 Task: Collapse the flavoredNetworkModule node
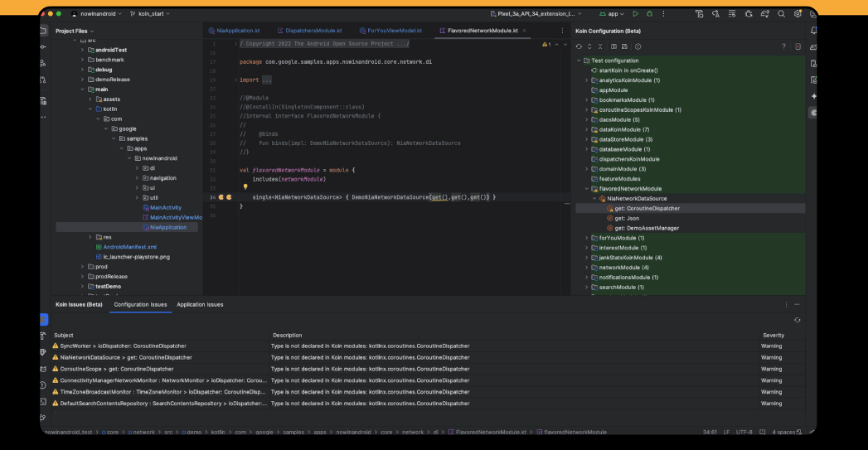coord(587,189)
